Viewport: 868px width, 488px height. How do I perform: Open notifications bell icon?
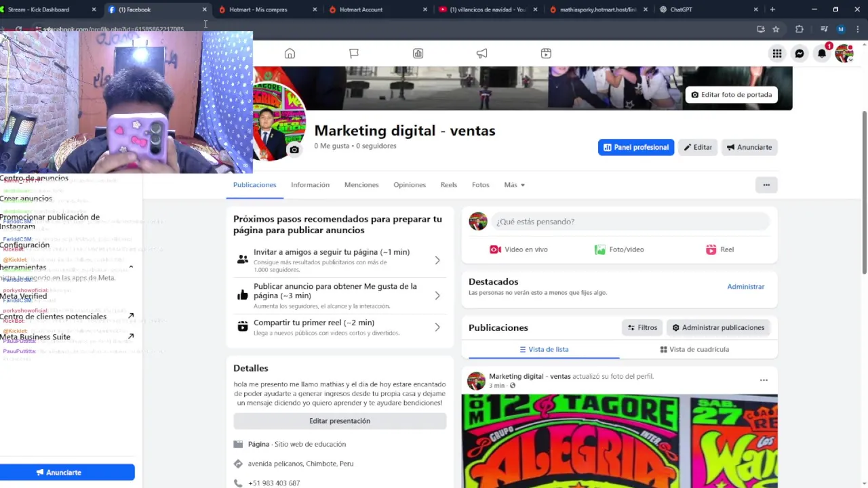click(822, 54)
